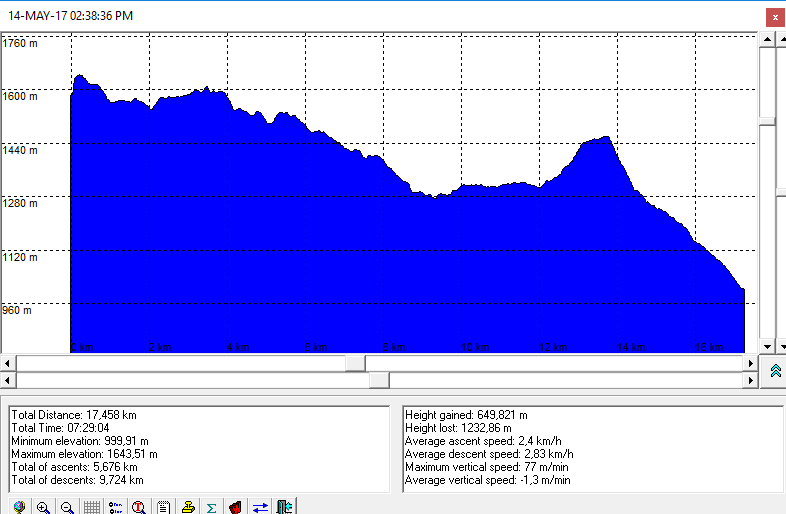Zoom out of the elevation profile
Viewport: 786px width, 514px height.
[67, 507]
